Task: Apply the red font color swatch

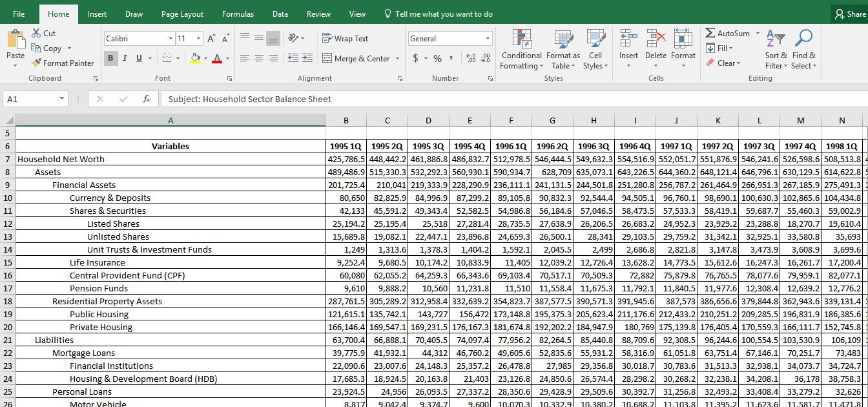Action: (216, 59)
